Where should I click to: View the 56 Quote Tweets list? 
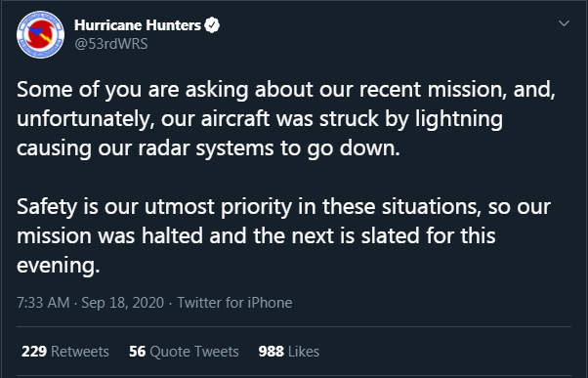(184, 352)
